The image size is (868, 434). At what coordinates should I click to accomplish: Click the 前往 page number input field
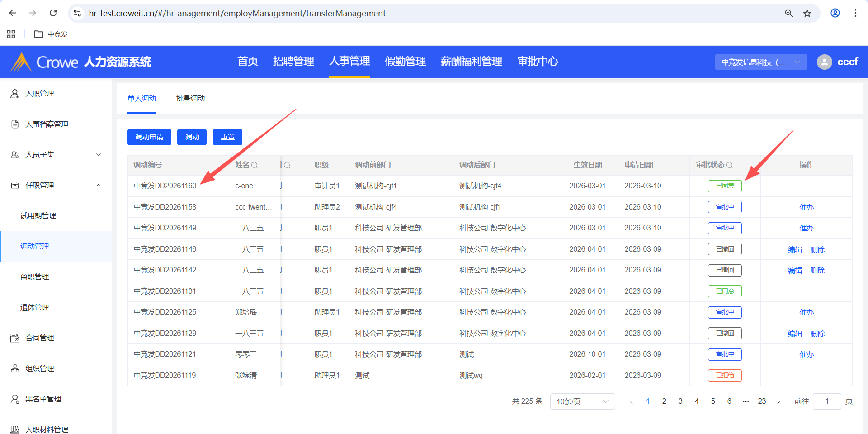[826, 401]
